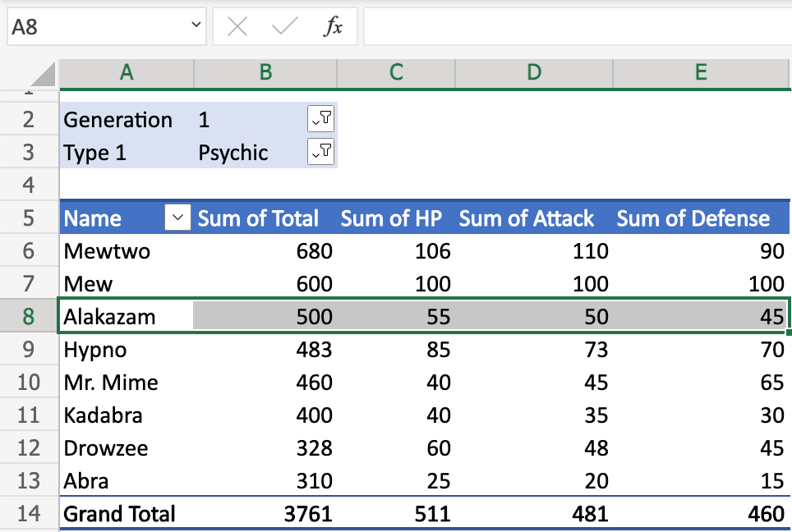Click the select-all corner triangle above row numbers
This screenshot has width=792, height=532.
45,73
